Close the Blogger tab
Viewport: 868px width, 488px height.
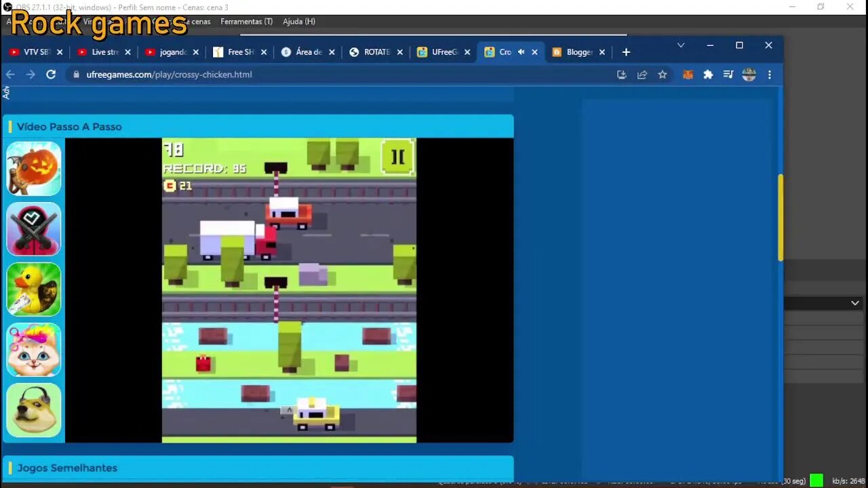tap(601, 52)
